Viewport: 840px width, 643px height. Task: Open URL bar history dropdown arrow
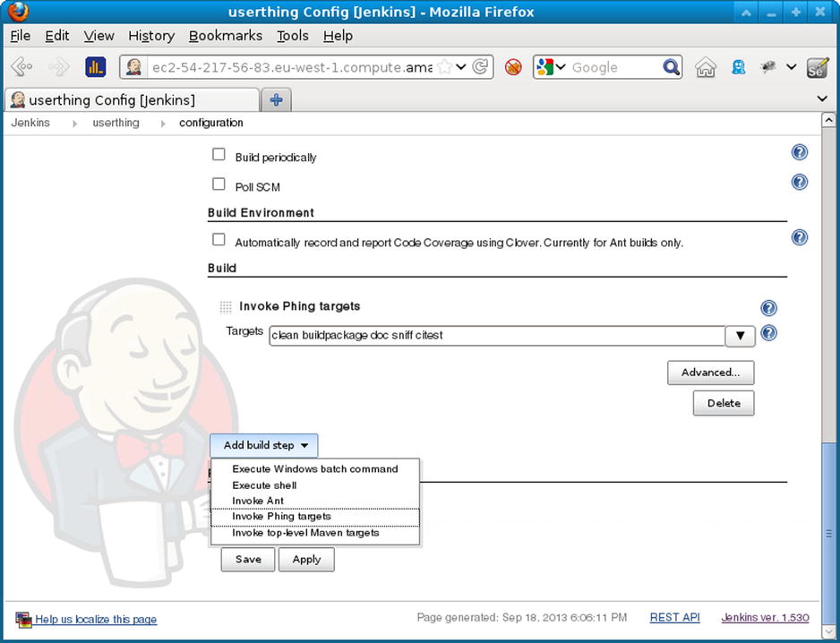point(461,67)
